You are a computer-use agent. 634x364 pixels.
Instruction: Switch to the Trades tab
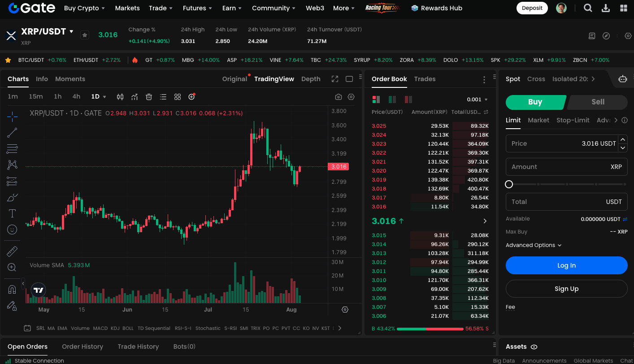tap(425, 79)
